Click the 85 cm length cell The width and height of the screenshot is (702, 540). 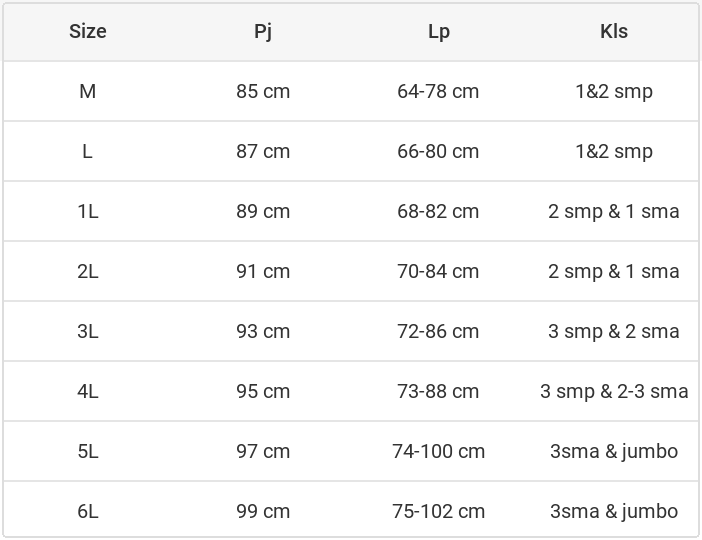[x=263, y=91]
